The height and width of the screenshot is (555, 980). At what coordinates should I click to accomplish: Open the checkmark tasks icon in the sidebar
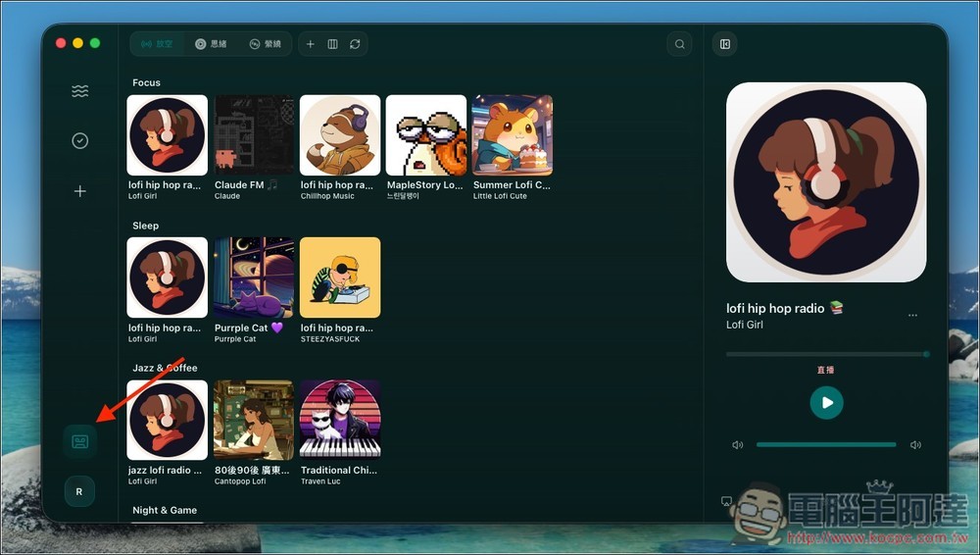(80, 141)
